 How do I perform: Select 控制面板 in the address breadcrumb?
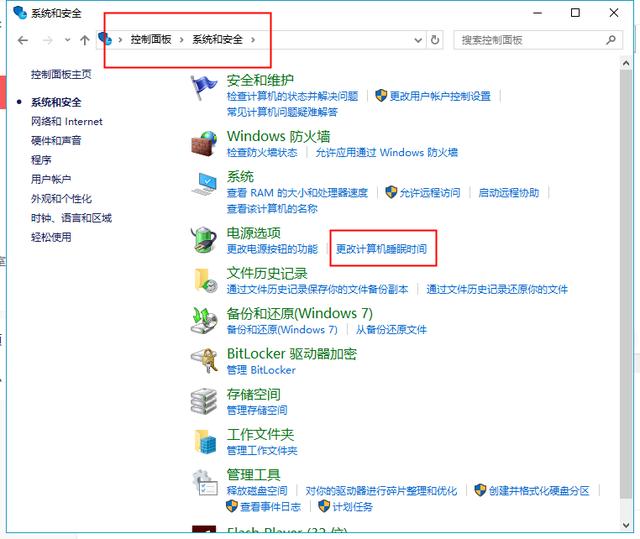point(151,40)
